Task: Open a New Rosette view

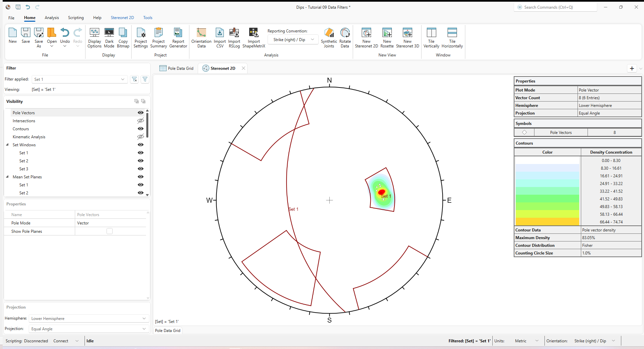Action: click(x=387, y=37)
